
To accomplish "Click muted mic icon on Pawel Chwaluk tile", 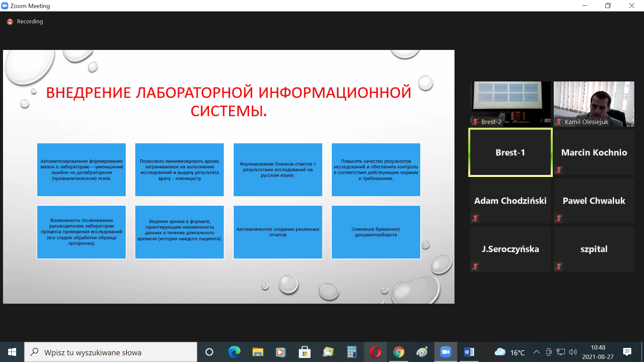I will point(559,218).
